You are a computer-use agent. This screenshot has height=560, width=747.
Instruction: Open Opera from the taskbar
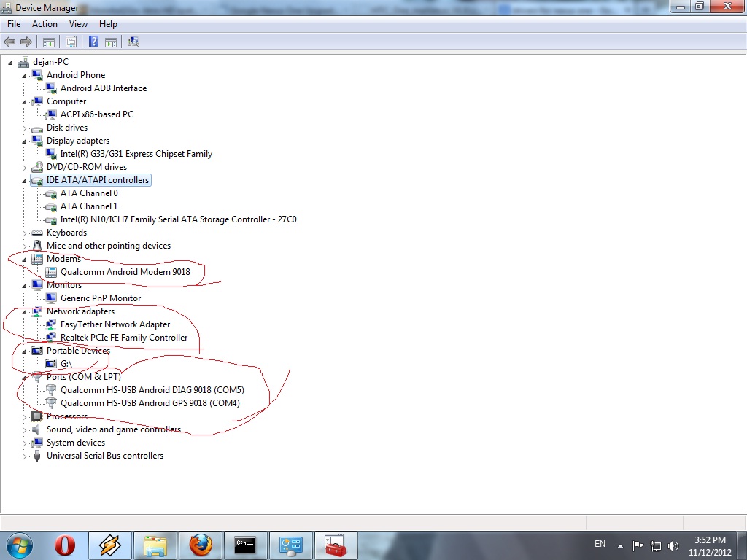pos(64,545)
